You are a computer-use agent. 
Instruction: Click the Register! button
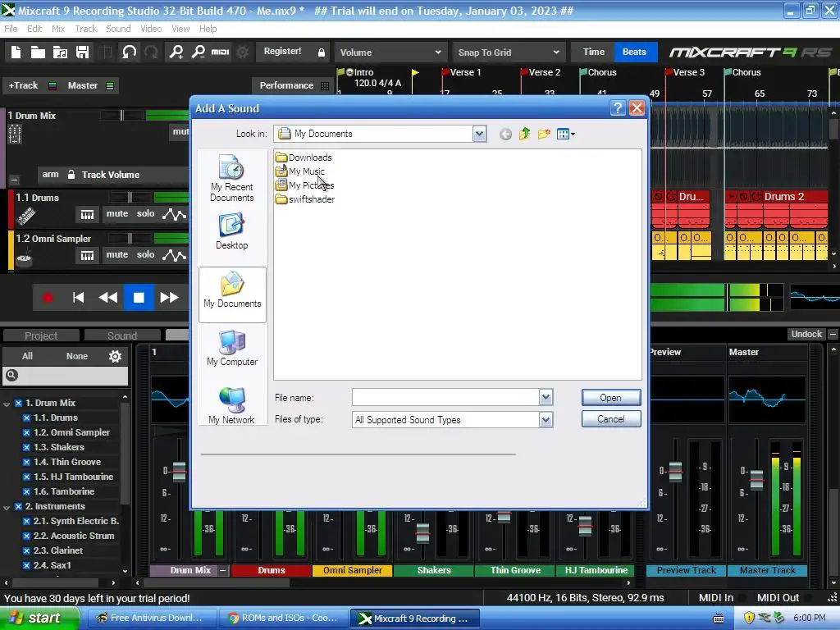tap(282, 52)
